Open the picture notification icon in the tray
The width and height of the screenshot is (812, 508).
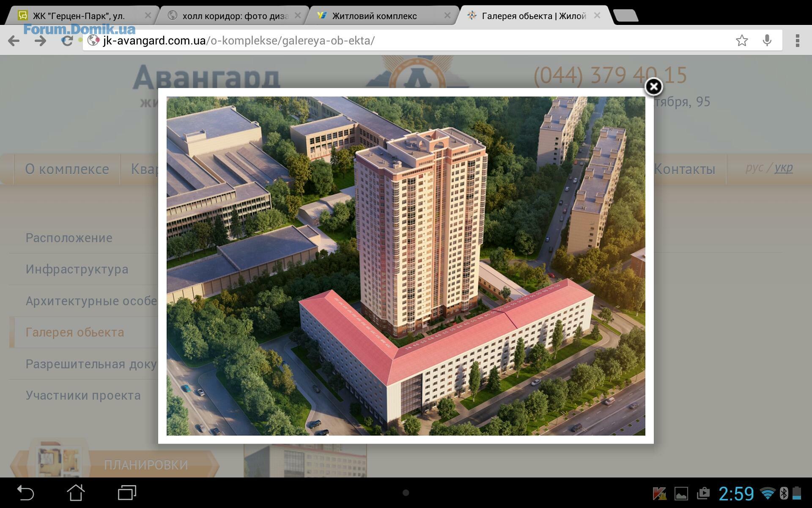[681, 494]
